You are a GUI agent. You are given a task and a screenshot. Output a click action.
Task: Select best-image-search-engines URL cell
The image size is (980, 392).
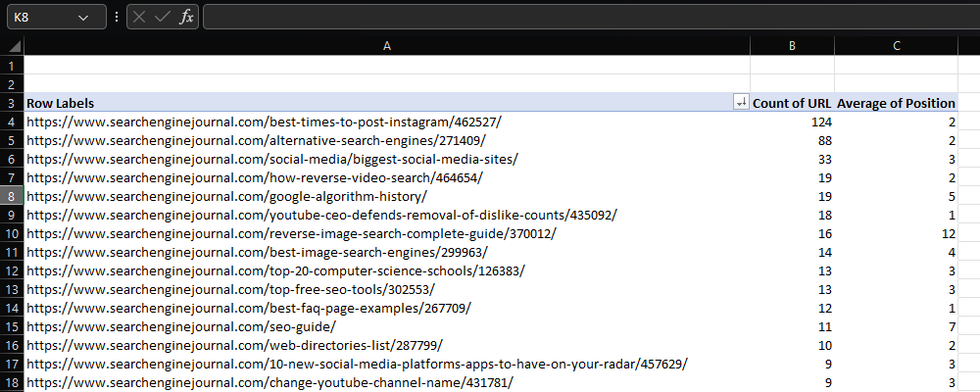pos(387,252)
